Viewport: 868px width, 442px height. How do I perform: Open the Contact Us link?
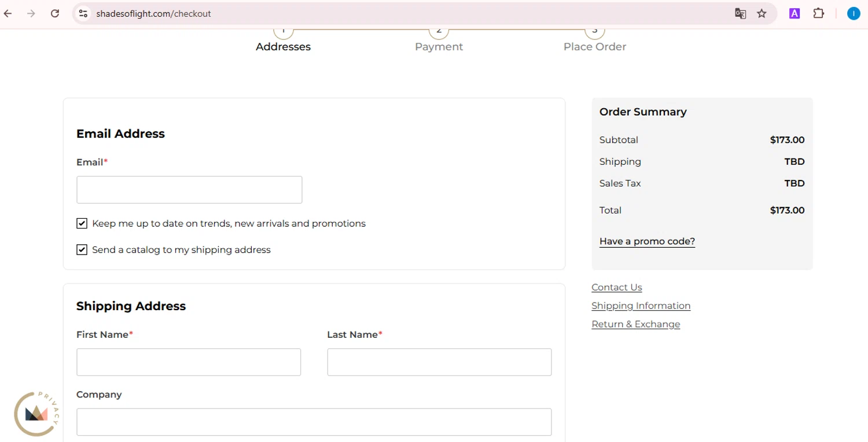[x=616, y=288]
